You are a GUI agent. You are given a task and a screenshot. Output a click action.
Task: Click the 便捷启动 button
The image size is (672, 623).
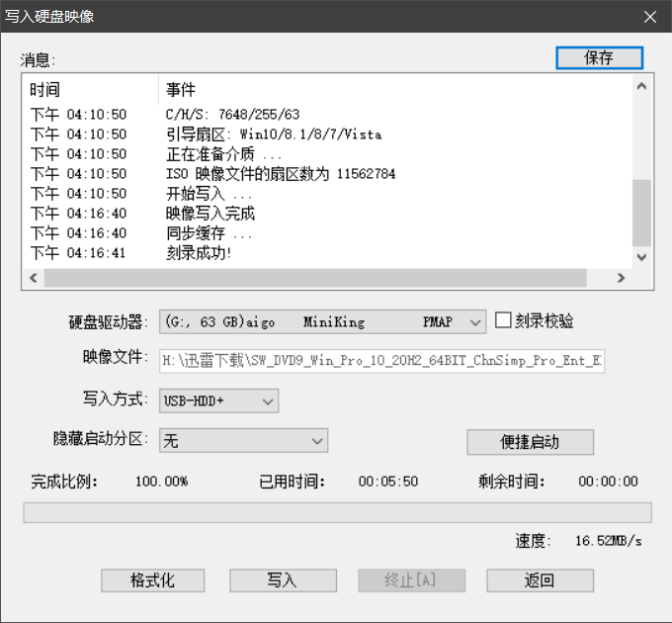coord(530,442)
